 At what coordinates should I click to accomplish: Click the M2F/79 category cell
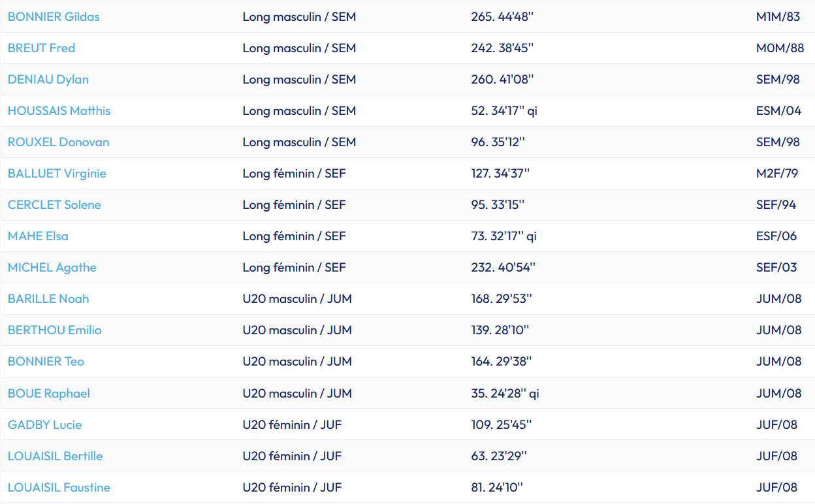777,174
